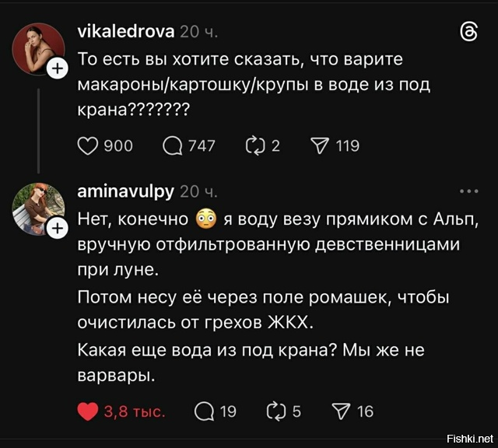Follow vikaledrova using the plus badge
Image resolution: width=498 pixels, height=448 pixels.
(57, 71)
